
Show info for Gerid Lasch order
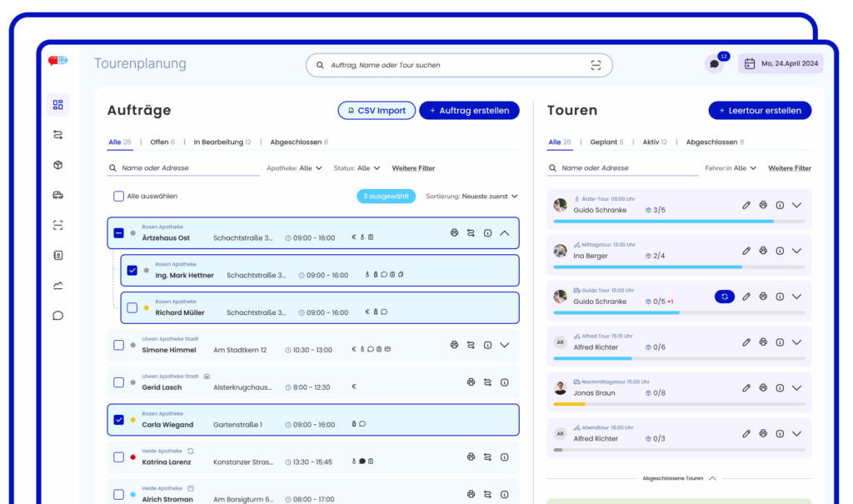pos(504,382)
